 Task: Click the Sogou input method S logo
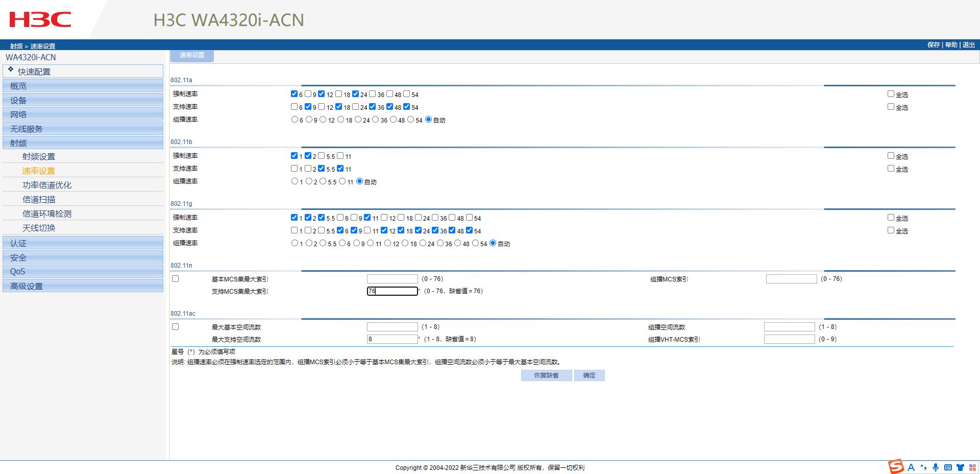coord(896,466)
